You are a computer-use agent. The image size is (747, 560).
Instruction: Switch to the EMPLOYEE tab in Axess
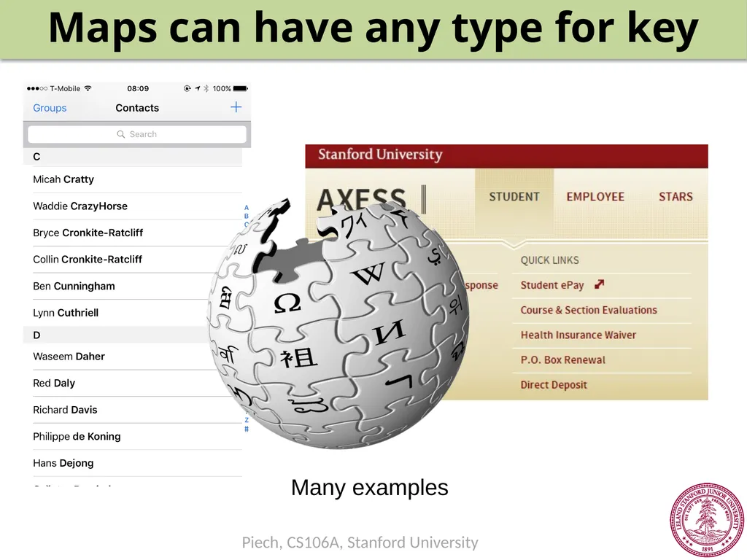tap(595, 197)
